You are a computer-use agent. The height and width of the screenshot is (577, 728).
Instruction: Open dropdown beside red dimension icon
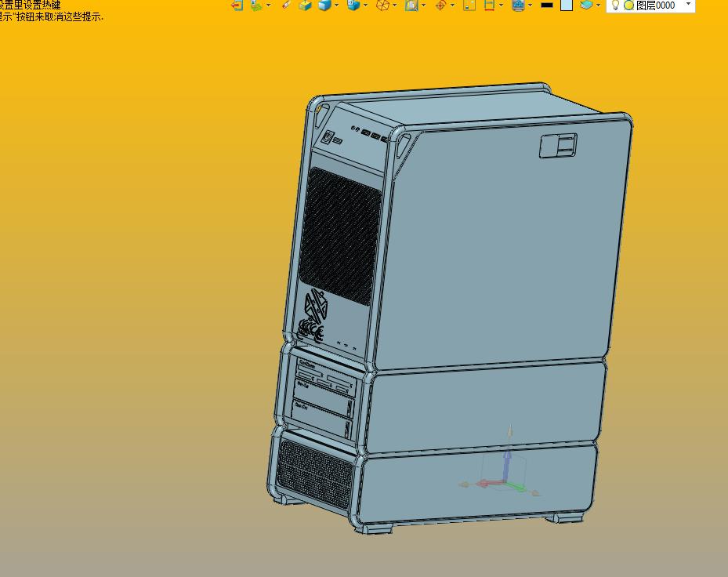[501, 5]
